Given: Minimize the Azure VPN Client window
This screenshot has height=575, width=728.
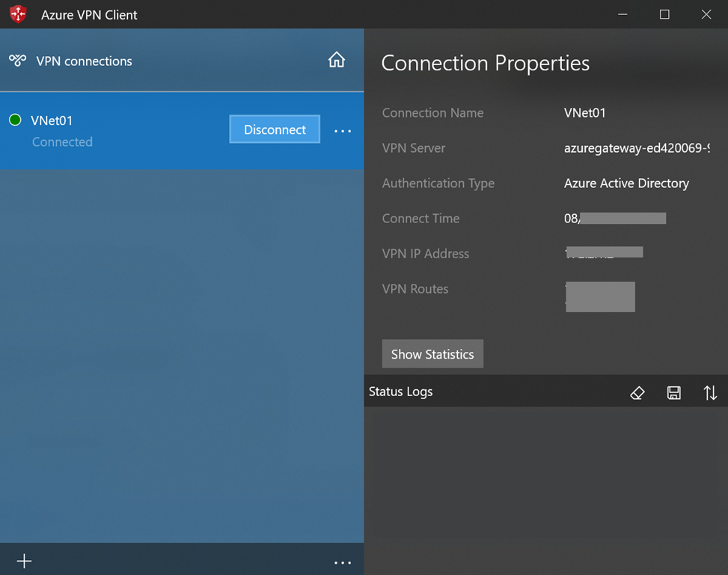Looking at the screenshot, I should [x=623, y=14].
